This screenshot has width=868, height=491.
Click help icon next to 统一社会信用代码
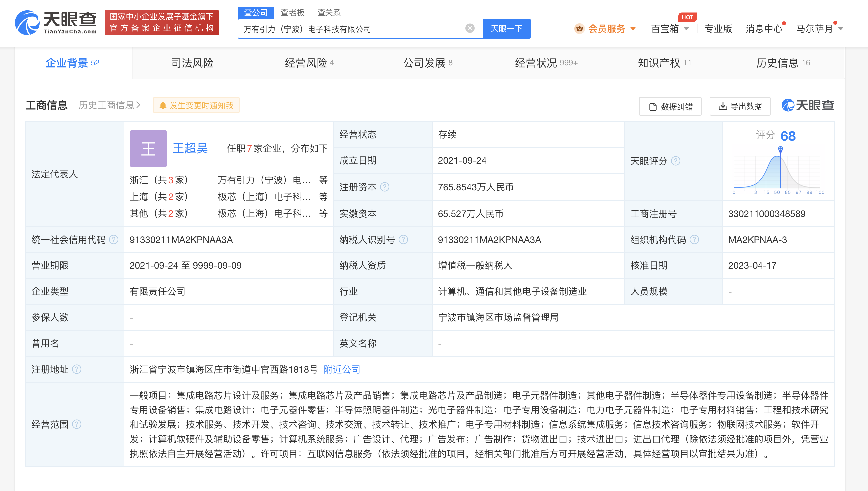(114, 240)
